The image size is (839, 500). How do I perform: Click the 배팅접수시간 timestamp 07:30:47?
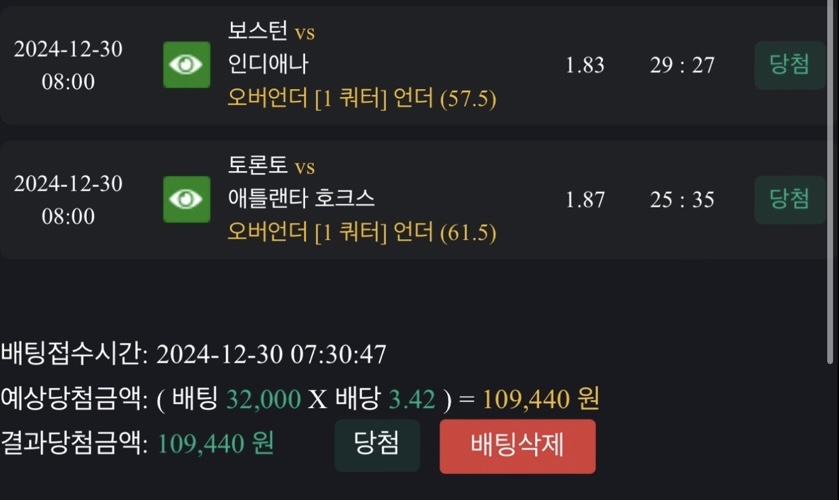pos(338,354)
